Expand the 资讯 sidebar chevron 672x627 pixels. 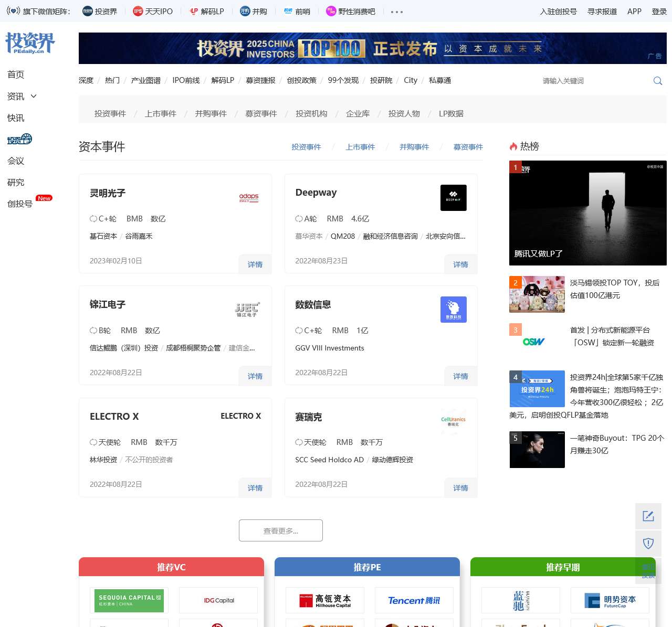(34, 96)
